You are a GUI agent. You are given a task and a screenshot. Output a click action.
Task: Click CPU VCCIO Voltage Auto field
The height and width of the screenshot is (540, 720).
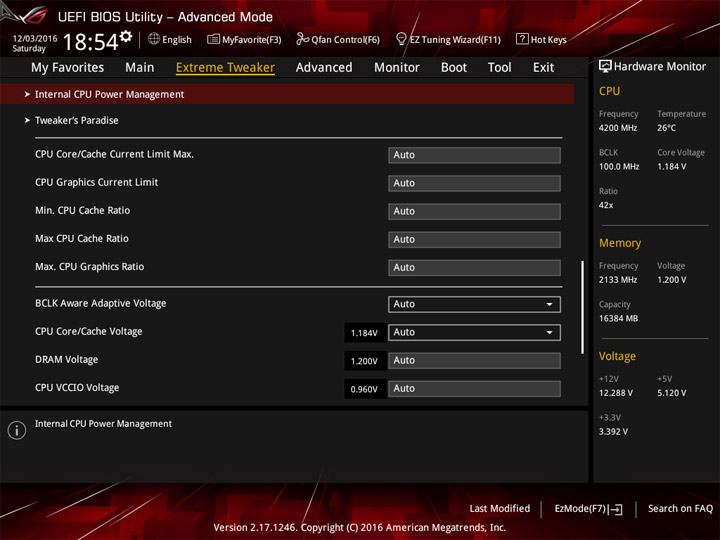pyautogui.click(x=474, y=388)
